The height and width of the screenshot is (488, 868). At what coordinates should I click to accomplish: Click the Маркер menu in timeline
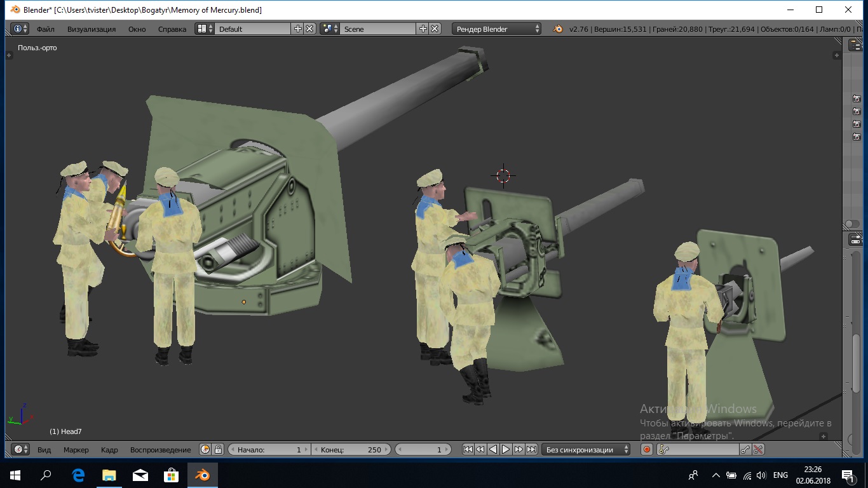(x=76, y=449)
